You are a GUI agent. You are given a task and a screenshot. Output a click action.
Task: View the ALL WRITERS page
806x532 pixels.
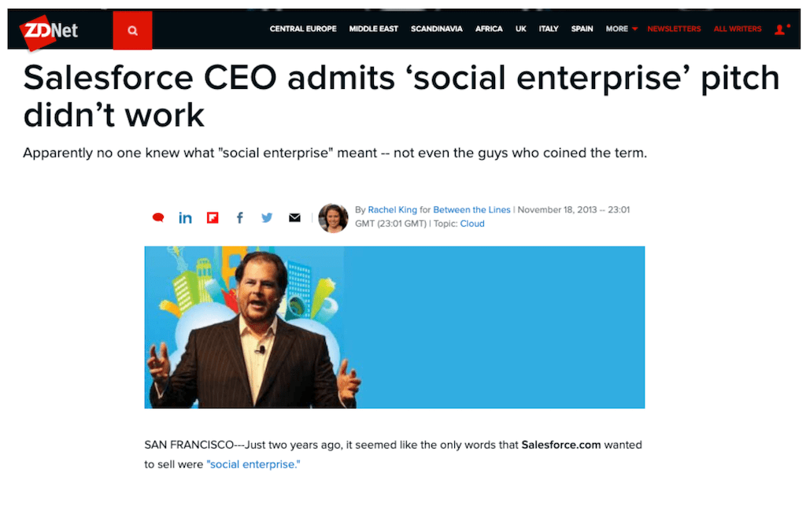pyautogui.click(x=737, y=28)
